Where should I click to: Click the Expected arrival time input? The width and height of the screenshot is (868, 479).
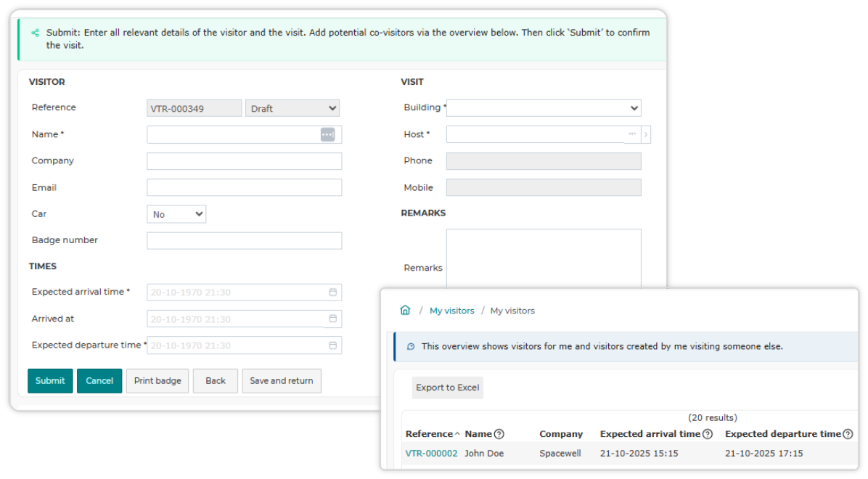(244, 292)
